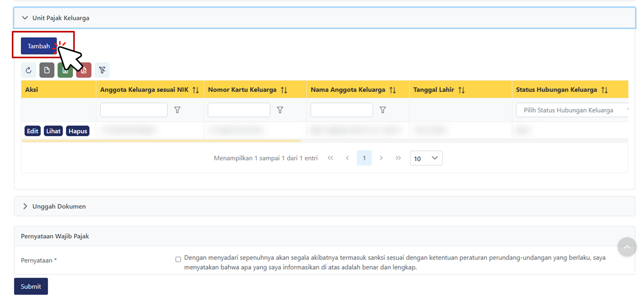This screenshot has height=302, width=644.
Task: Click the Submit button
Action: pos(31,286)
